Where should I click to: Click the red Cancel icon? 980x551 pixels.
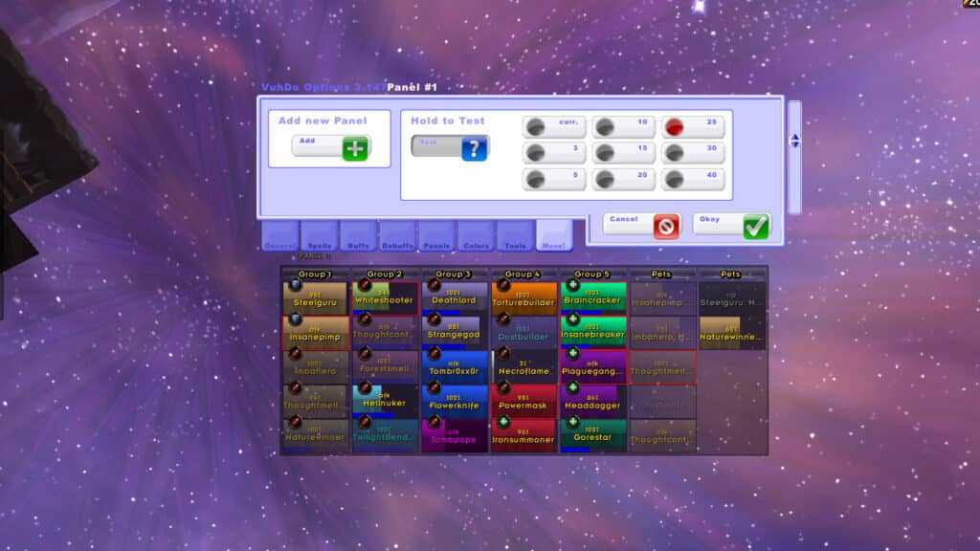pyautogui.click(x=666, y=226)
